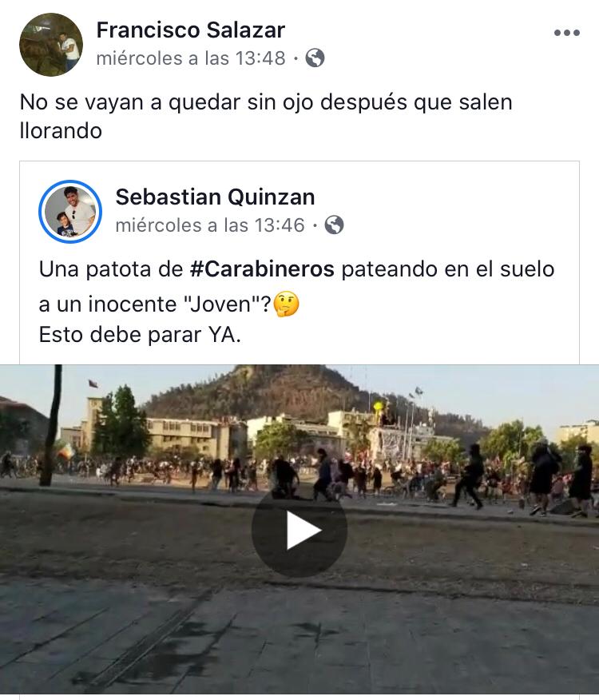Viewport: 599px width, 700px height.
Task: Tap the word 'llorando' in the post caption
Action: [x=61, y=131]
